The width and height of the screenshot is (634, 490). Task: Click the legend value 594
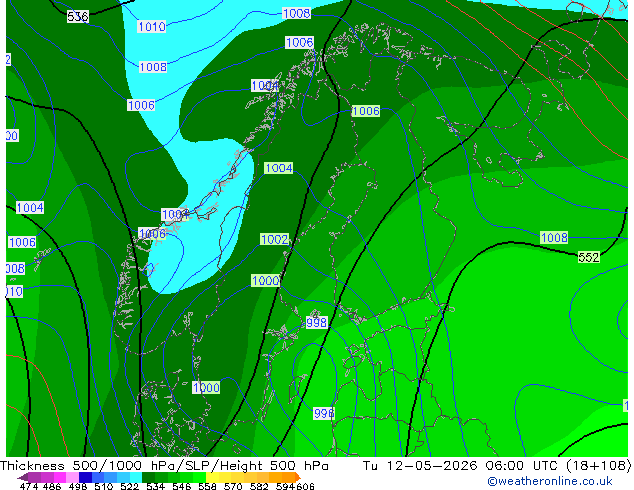(x=285, y=486)
